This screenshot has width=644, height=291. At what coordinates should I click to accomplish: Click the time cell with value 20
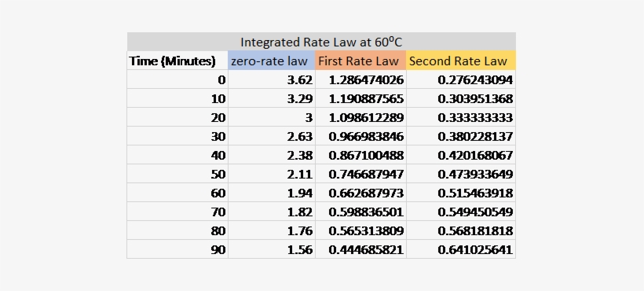coord(177,117)
